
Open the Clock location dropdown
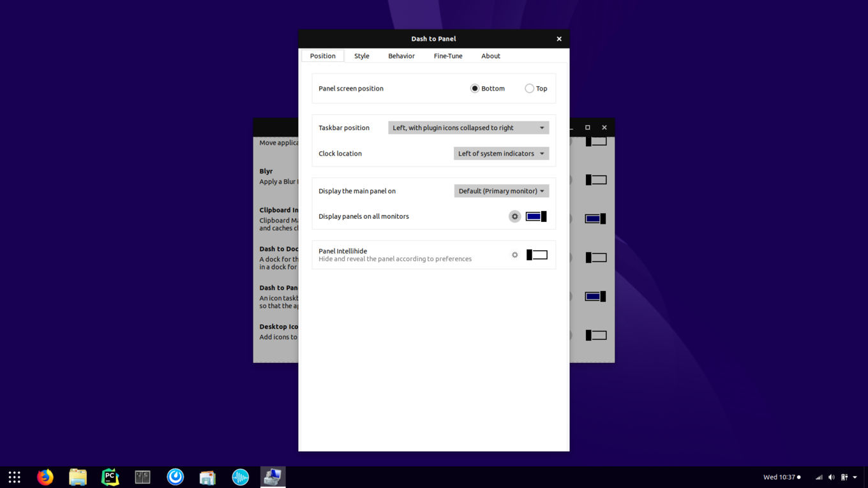501,154
